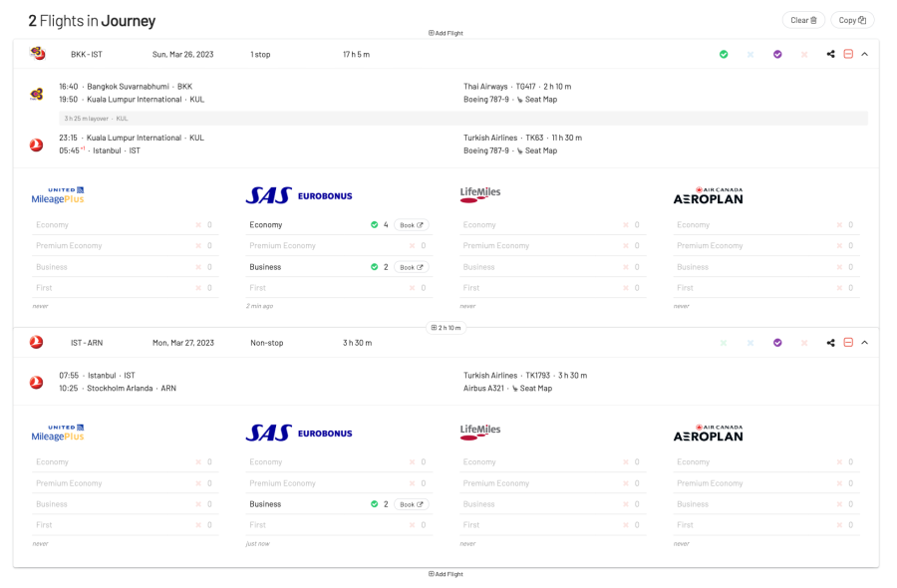Open Seat Map for Thai Airways TG417
The image size is (897, 588).
[x=540, y=100]
